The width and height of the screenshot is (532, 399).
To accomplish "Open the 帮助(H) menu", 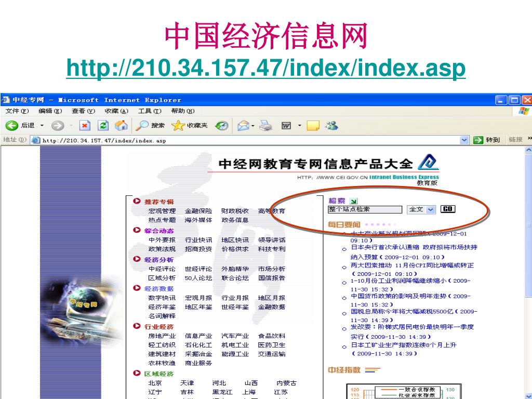I will click(x=183, y=111).
